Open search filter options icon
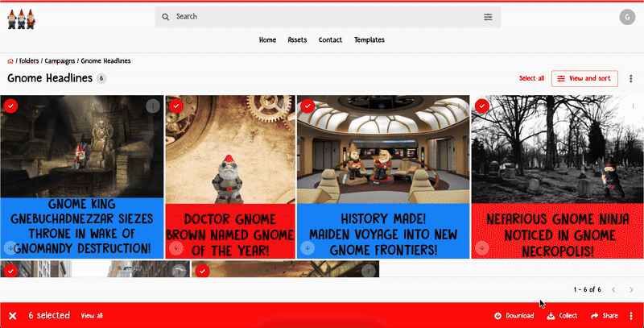This screenshot has width=644, height=328. [x=488, y=17]
